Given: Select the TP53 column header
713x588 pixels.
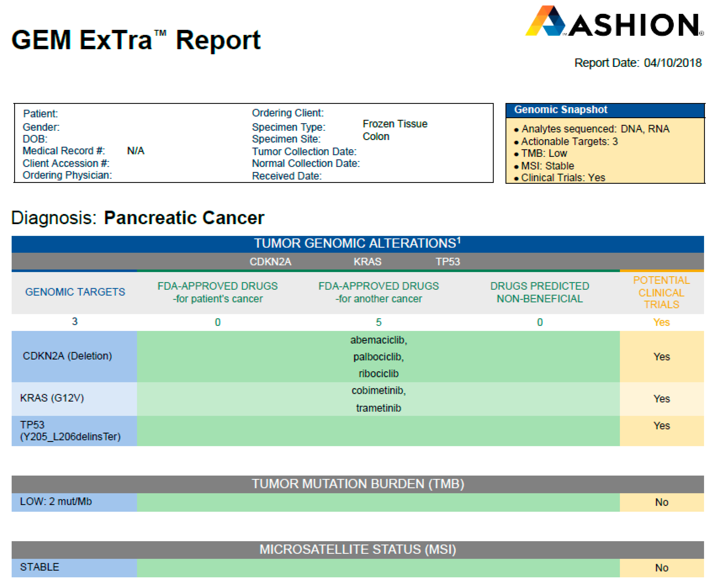Looking at the screenshot, I should 447,262.
